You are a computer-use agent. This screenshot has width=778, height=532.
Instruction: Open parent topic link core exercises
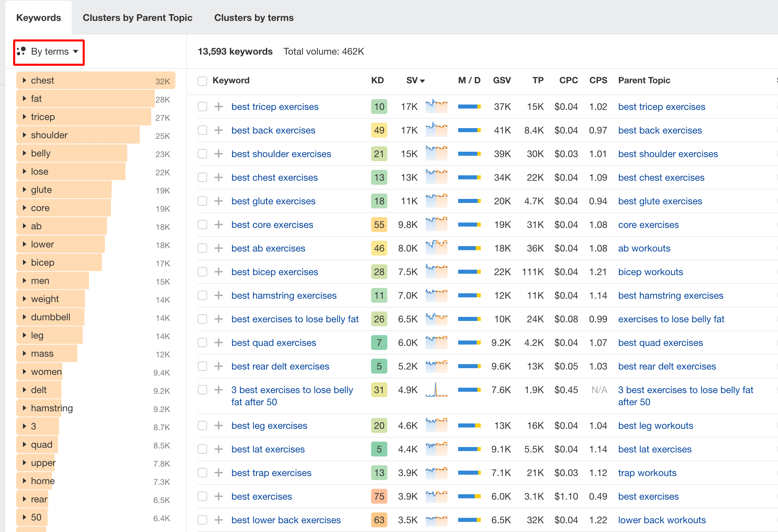point(648,225)
